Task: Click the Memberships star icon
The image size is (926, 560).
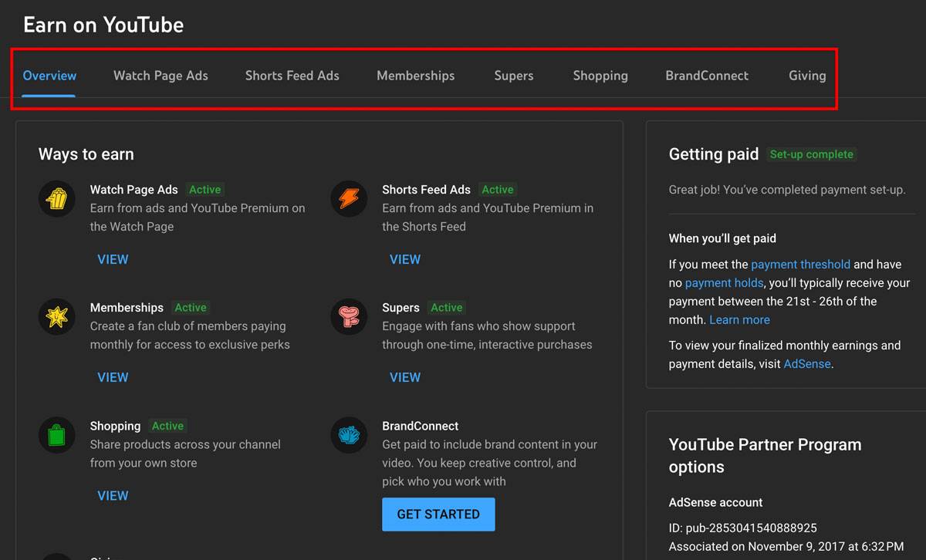Action: click(x=56, y=317)
